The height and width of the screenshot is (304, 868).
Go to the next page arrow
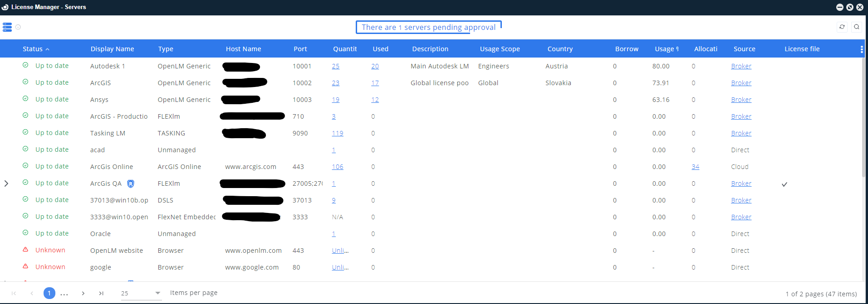(x=83, y=293)
